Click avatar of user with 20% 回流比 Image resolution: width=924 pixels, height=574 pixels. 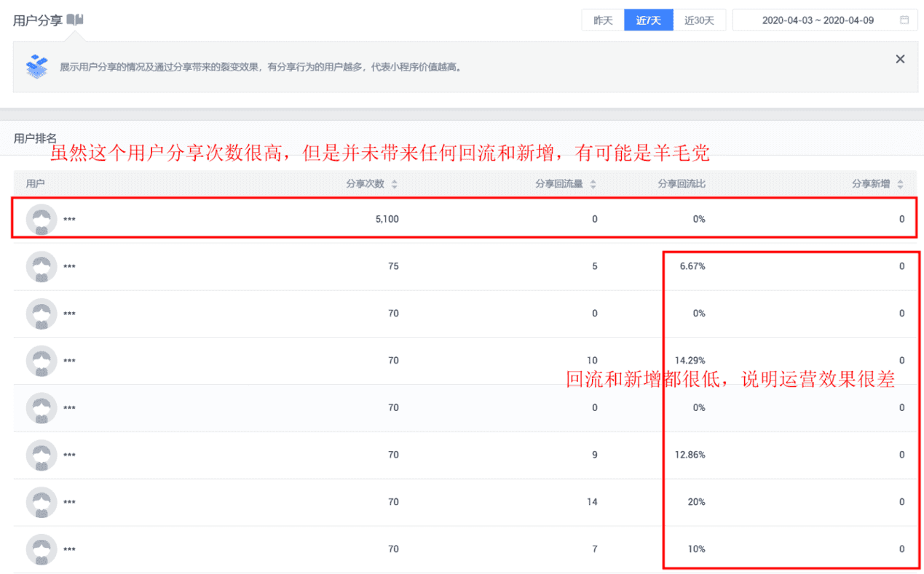(x=42, y=502)
